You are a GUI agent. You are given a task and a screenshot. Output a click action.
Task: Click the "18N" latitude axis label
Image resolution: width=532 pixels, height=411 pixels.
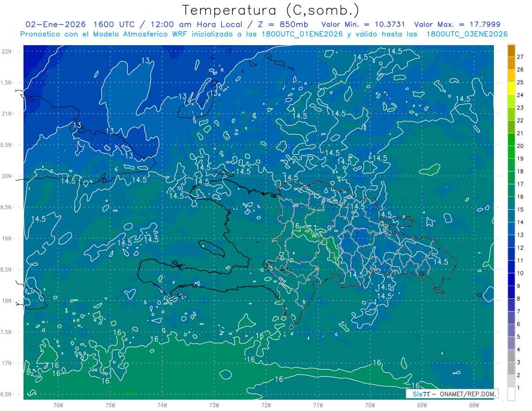[x=7, y=301]
